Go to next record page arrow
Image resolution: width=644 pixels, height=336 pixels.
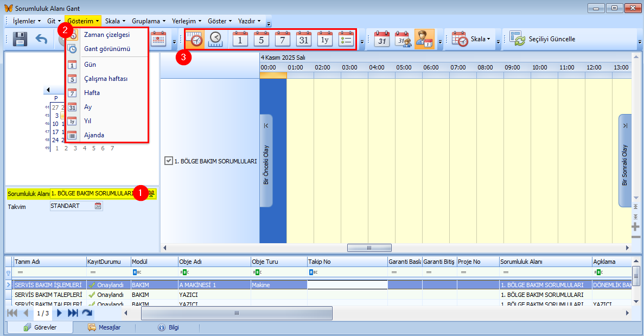60,313
